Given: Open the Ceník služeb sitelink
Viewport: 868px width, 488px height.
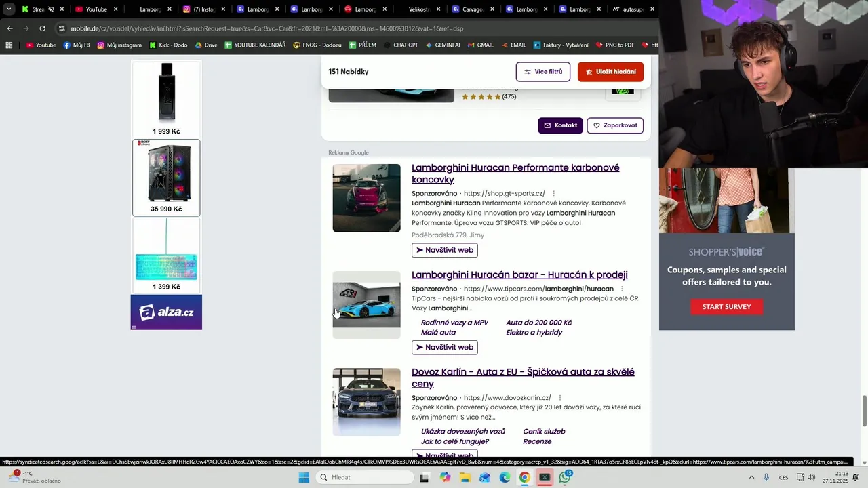Looking at the screenshot, I should 544,432.
